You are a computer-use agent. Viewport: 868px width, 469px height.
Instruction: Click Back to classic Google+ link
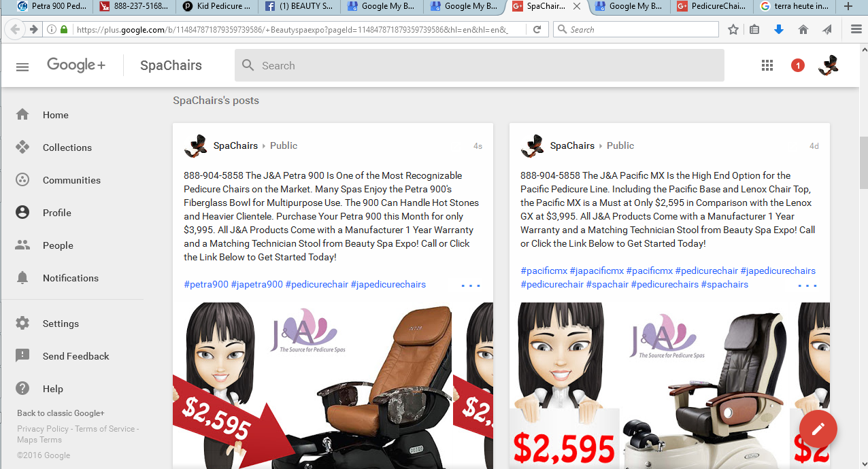pyautogui.click(x=61, y=413)
